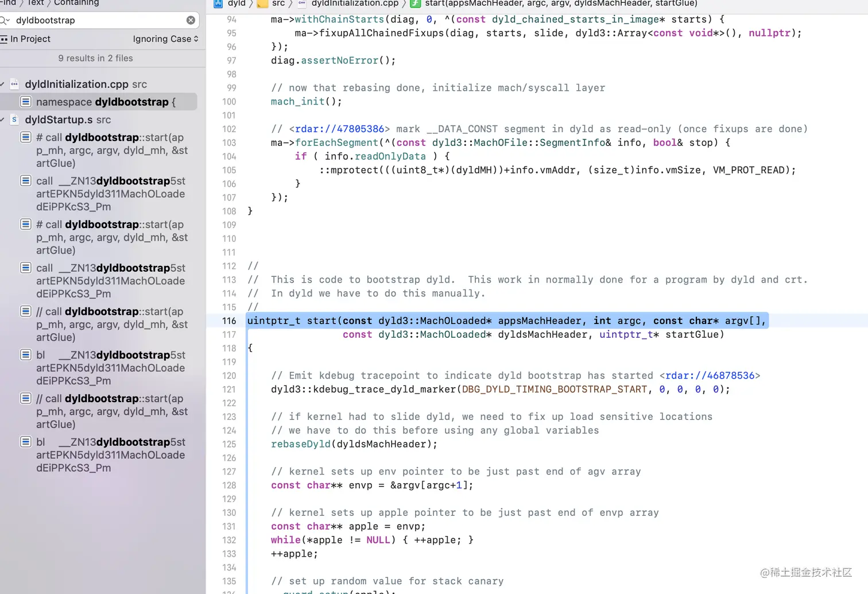Select dyldInitialization.cpp in the search results
The height and width of the screenshot is (594, 868).
coord(86,84)
